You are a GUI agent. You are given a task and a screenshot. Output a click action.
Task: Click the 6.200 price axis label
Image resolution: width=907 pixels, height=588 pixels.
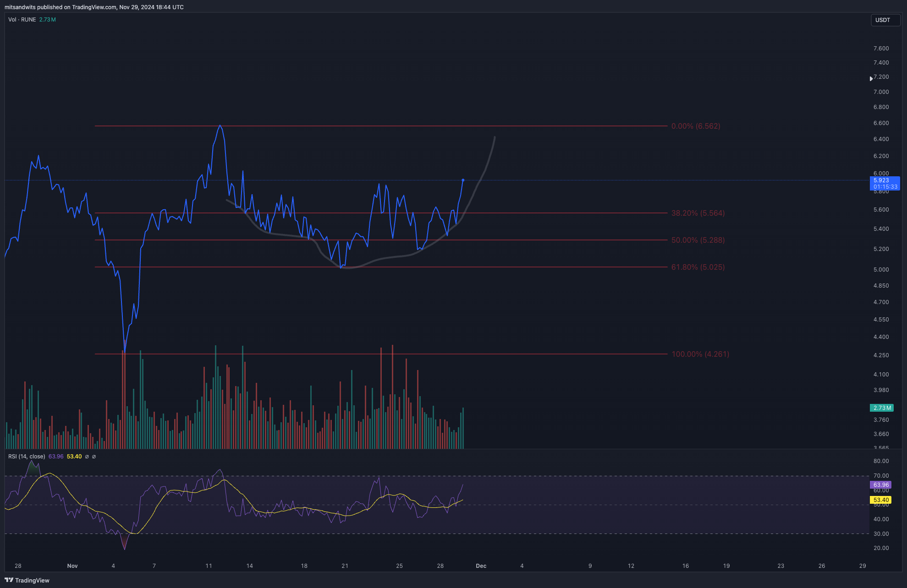(x=881, y=156)
